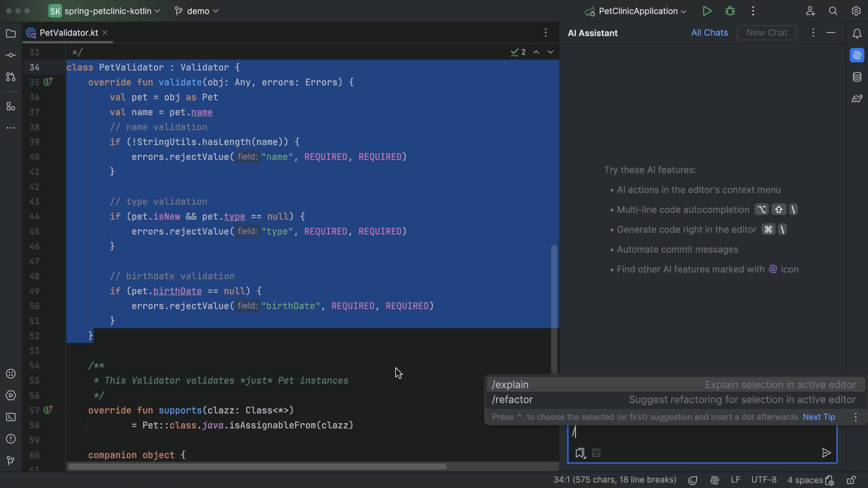Open the Pull Requests tool window icon
The image size is (868, 488).
click(11, 77)
